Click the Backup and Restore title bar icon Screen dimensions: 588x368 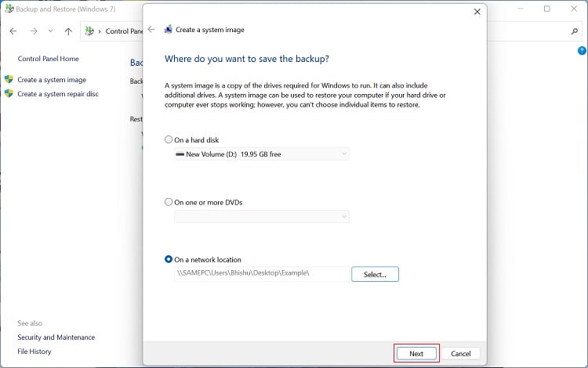9,9
